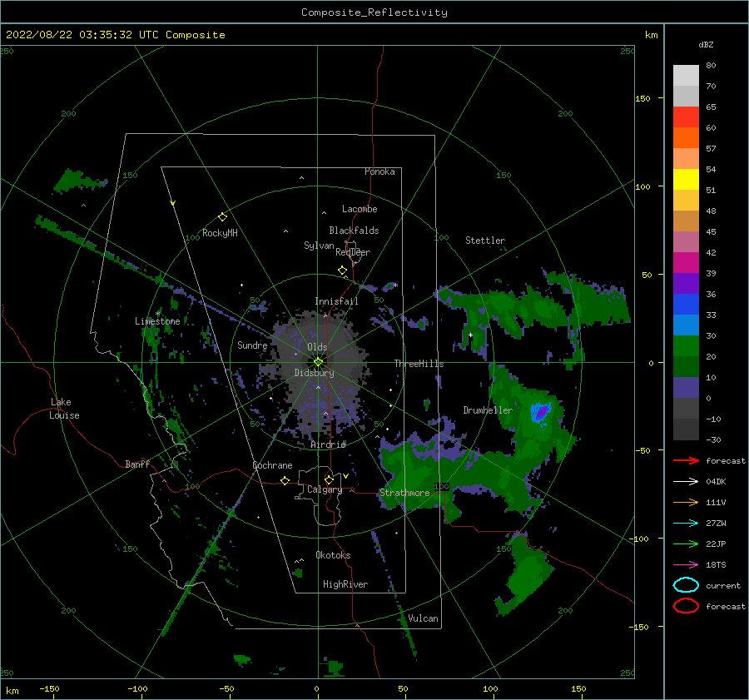Select the indigo 0–10 dBZ swatch
The image size is (749, 700).
(686, 388)
